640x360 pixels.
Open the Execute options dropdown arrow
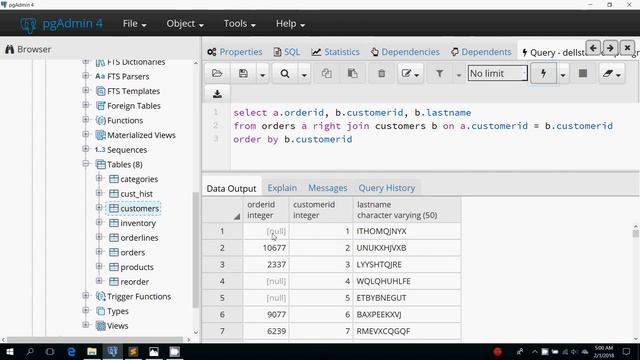pos(563,74)
